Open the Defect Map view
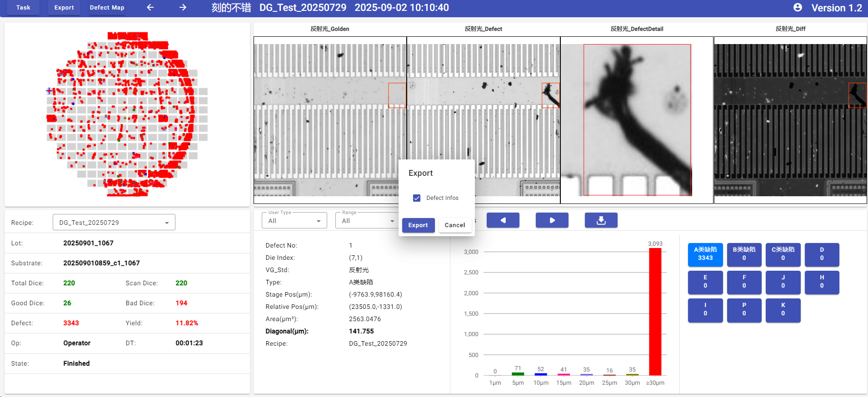This screenshot has width=868, height=397. (107, 8)
